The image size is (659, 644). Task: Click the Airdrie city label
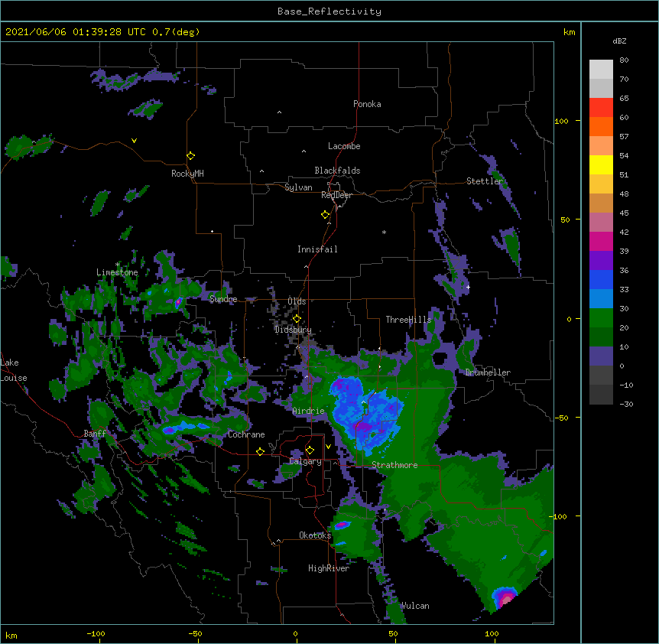[309, 411]
